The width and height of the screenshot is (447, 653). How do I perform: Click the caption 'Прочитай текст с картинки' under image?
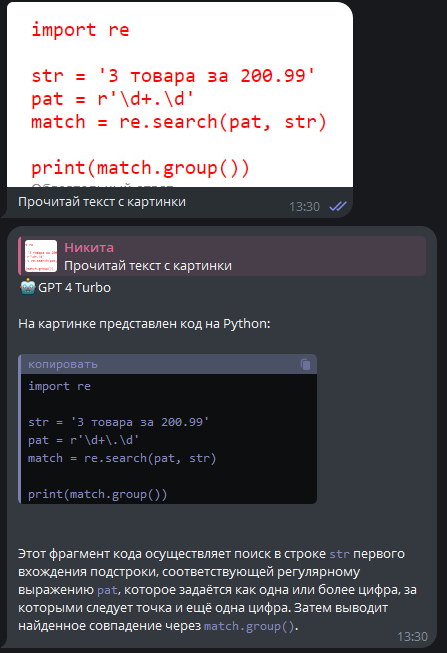tap(102, 202)
